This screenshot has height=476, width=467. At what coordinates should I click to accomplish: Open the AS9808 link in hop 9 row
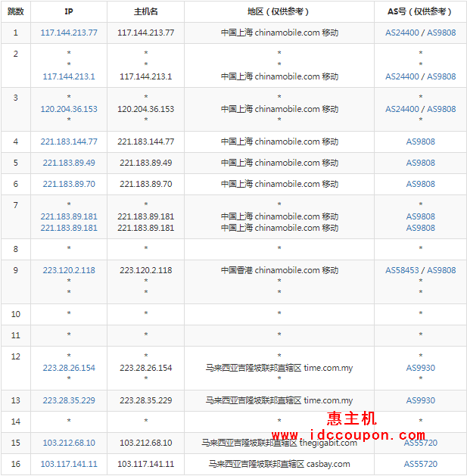441,270
